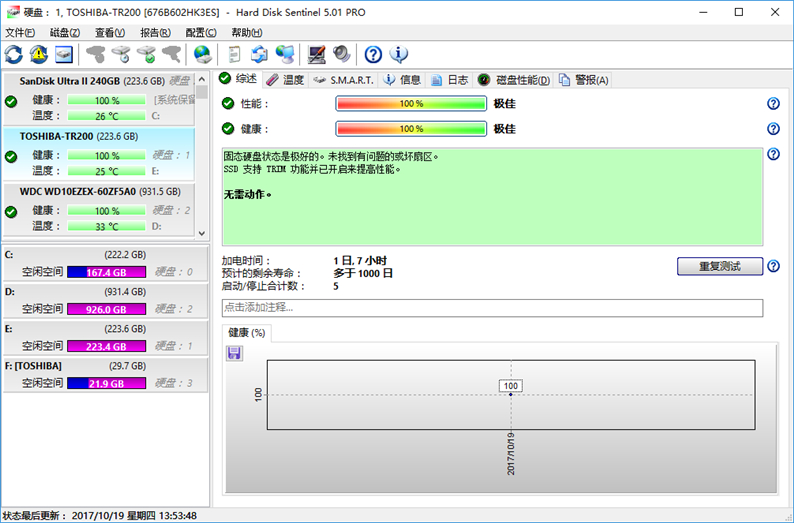Image resolution: width=794 pixels, height=523 pixels.
Task: Open the 配置 menu
Action: tap(201, 33)
